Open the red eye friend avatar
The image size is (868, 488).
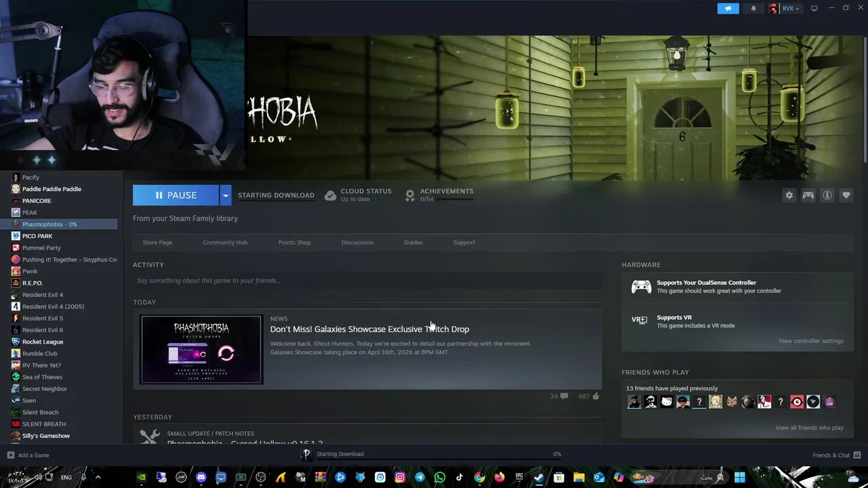(797, 402)
